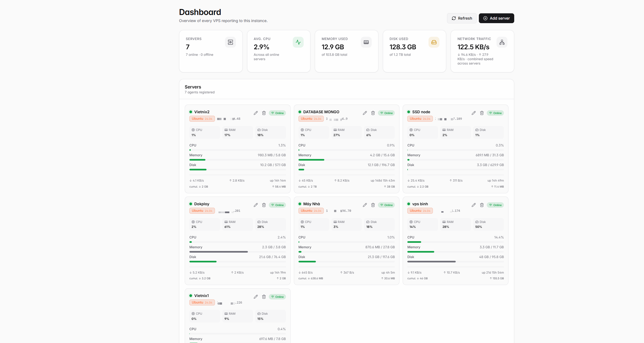Click the Vietnix1 server title
Screen dimensions: 644x343
tap(202, 296)
